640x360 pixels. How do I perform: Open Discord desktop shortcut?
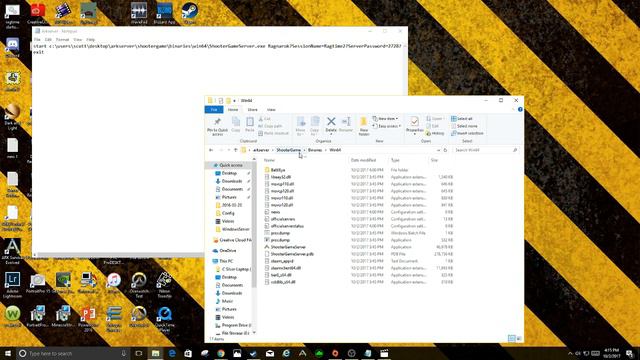point(12,47)
